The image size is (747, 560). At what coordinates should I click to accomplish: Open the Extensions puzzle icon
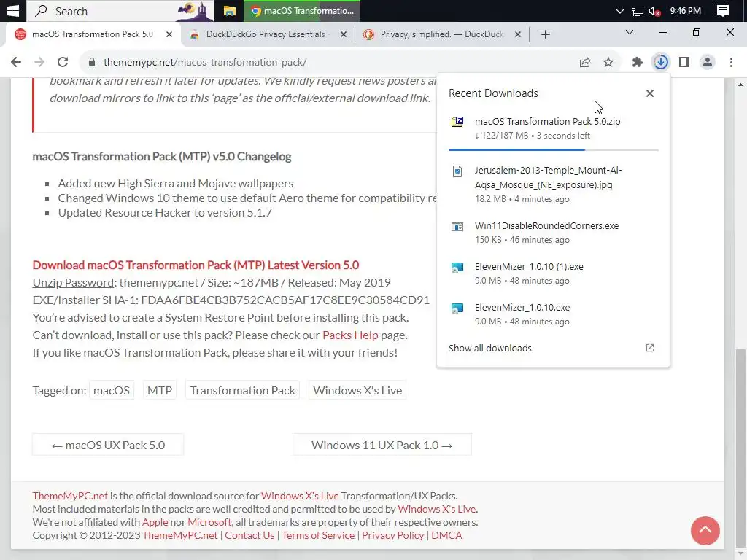638,62
